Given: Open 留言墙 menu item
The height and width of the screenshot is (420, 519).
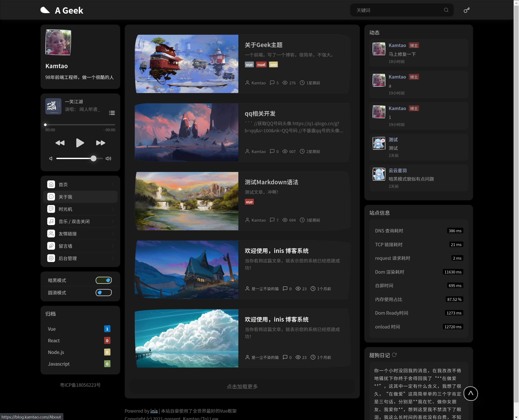Looking at the screenshot, I should 80,246.
